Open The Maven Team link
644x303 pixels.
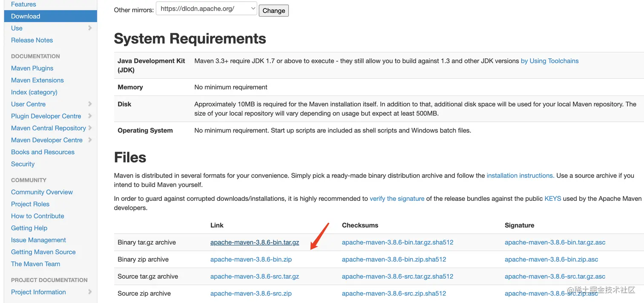35,264
